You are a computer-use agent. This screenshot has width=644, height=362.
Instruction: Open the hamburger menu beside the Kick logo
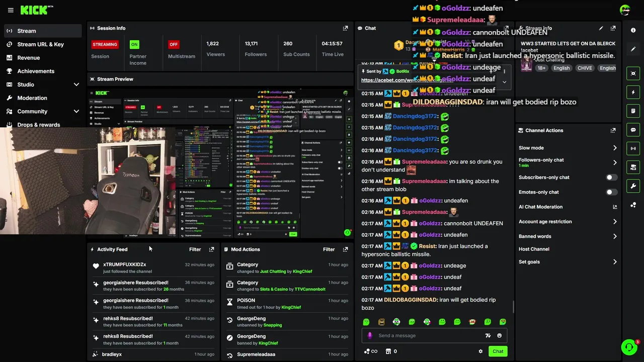[x=11, y=10]
